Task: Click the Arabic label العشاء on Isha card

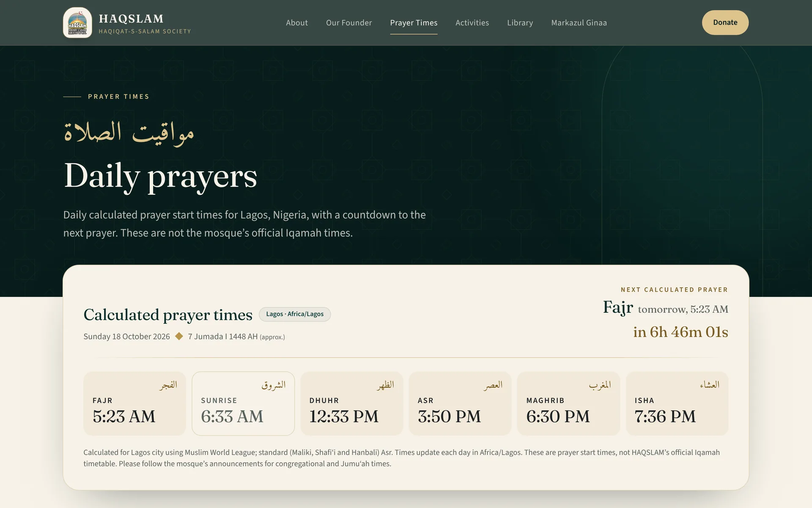Action: pos(710,384)
